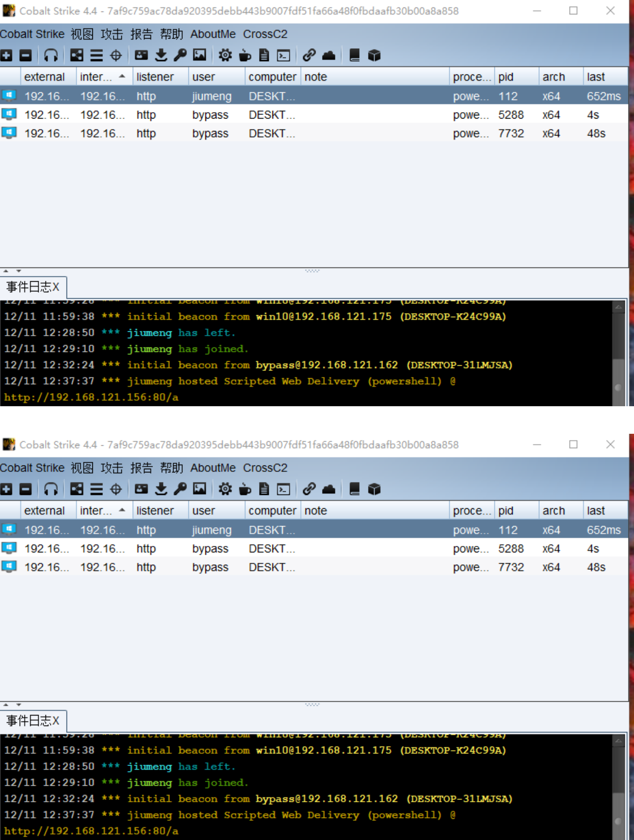This screenshot has width=634, height=840.
Task: Click event log scrollbar up arrow, bottom window
Action: coord(618,741)
